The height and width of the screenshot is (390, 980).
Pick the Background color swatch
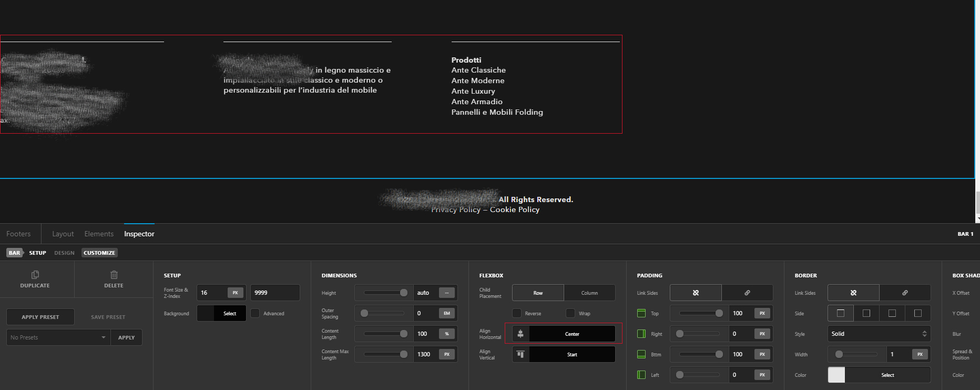tap(206, 313)
